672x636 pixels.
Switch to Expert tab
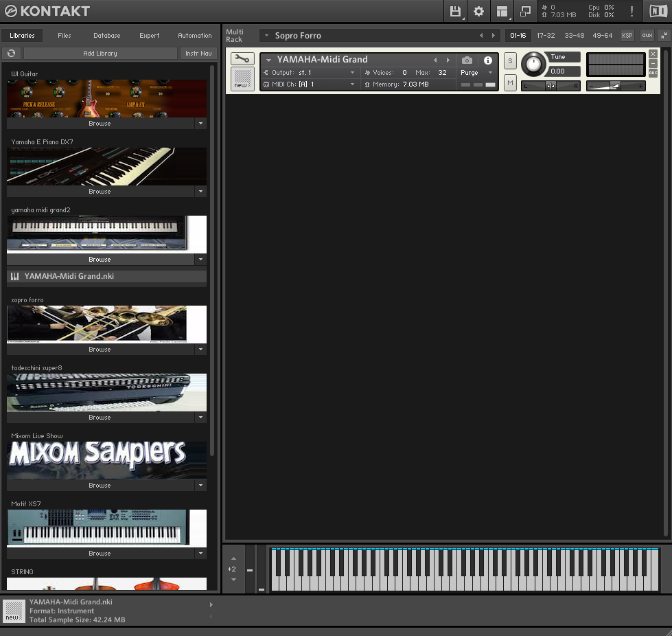pyautogui.click(x=149, y=36)
